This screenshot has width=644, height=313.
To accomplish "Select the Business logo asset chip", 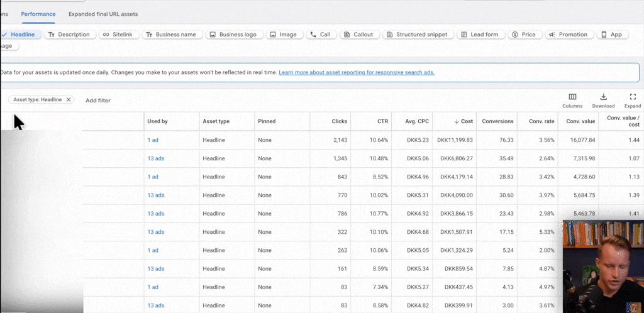I will (233, 35).
